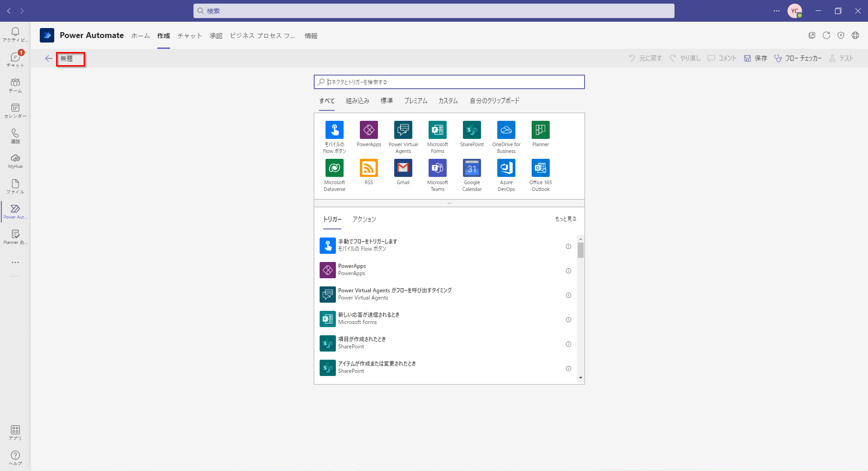The image size is (868, 471).
Task: Click the reload tab icon in header
Action: point(826,35)
